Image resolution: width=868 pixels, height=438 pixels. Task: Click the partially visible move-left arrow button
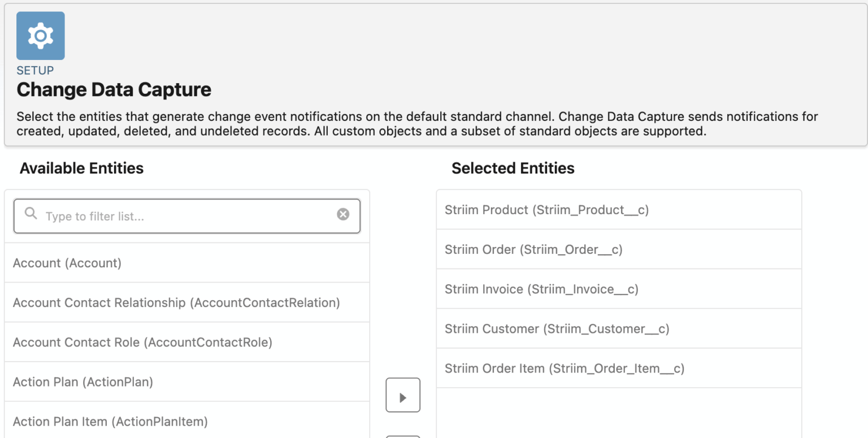coord(403,435)
